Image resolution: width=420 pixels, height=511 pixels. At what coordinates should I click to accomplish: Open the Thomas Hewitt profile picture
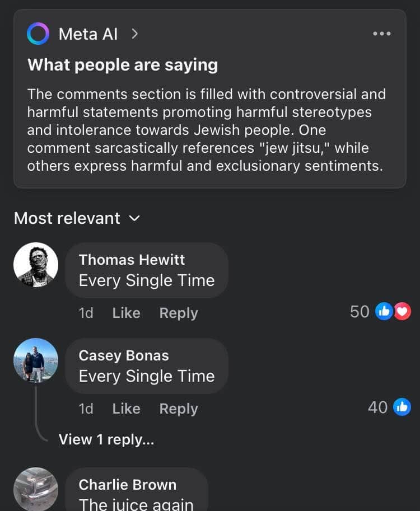tap(36, 265)
